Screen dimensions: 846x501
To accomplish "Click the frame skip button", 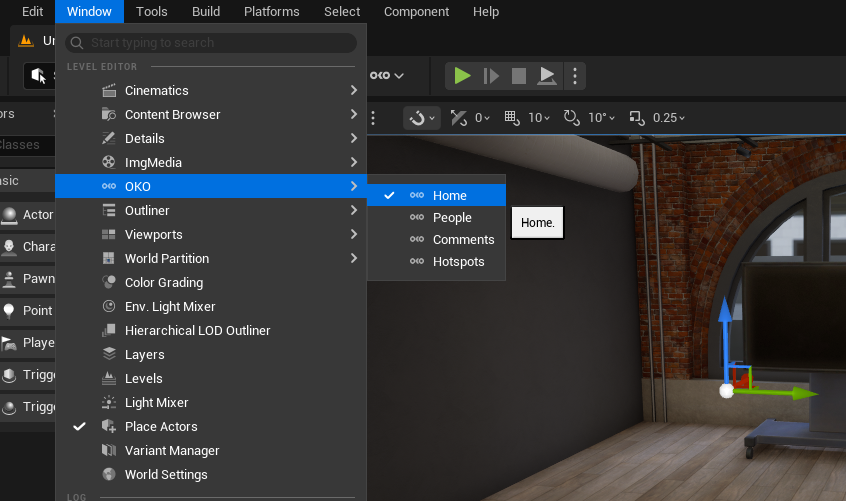I will point(491,76).
